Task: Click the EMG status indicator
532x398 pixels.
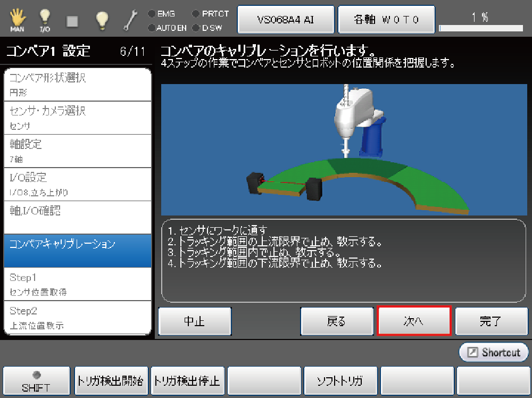Action: point(162,14)
